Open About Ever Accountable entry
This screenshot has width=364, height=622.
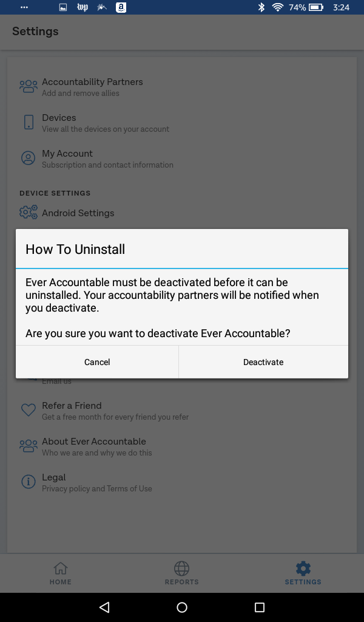[182, 446]
